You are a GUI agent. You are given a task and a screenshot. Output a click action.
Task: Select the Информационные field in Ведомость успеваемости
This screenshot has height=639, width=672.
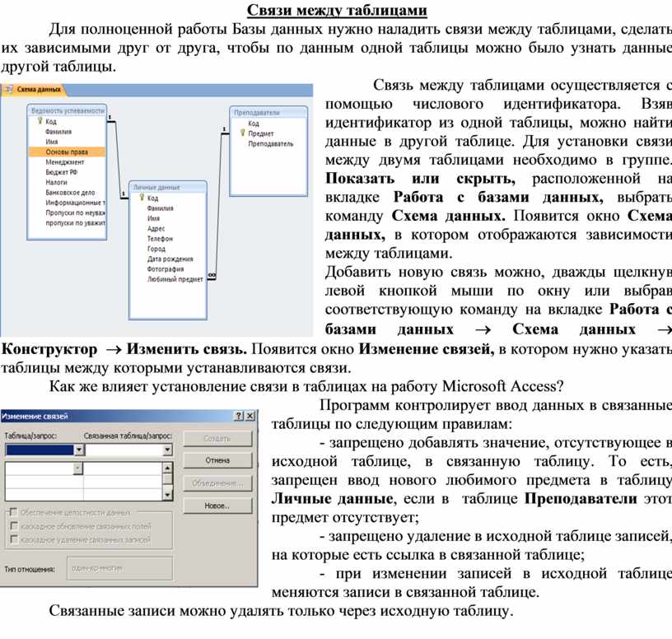point(75,203)
